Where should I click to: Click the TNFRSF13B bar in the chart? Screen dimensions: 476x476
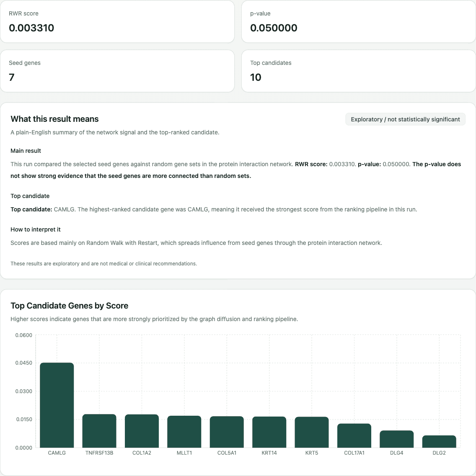[99, 431]
